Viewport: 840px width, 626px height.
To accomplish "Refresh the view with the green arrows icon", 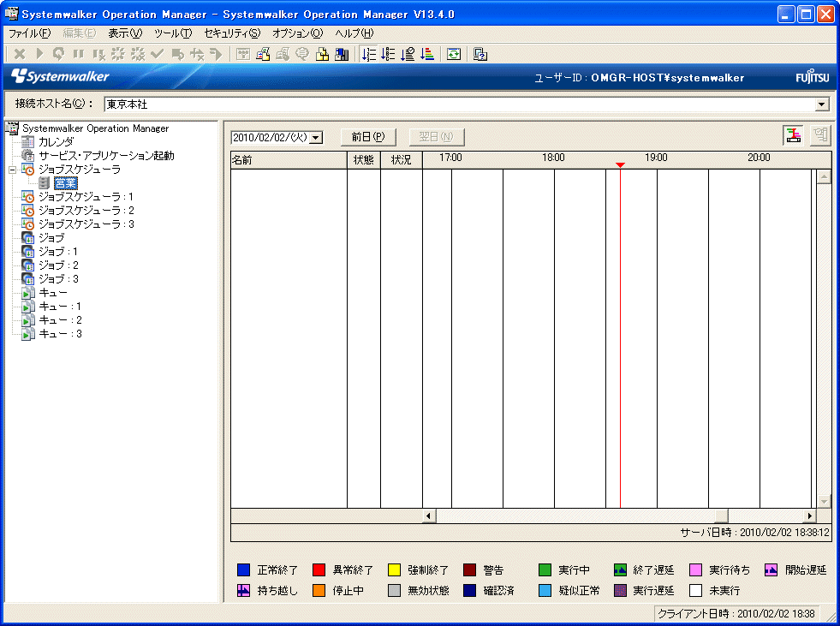I will coord(454,54).
